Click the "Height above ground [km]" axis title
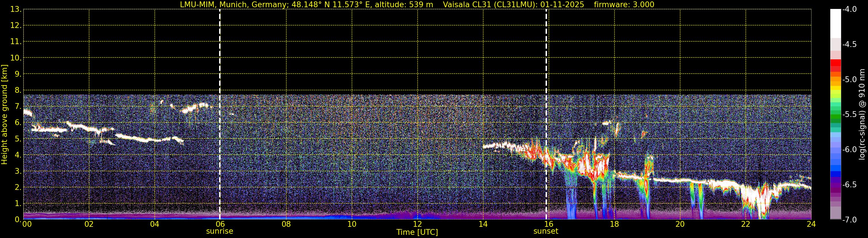The image size is (868, 238). coord(4,114)
